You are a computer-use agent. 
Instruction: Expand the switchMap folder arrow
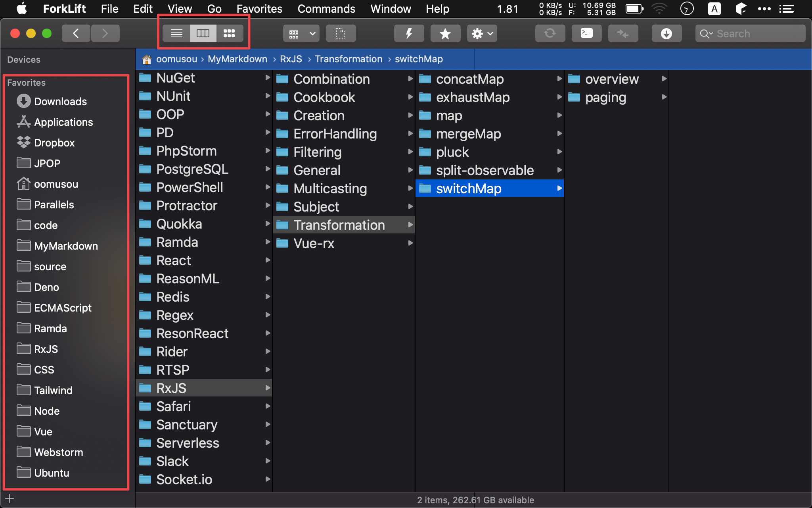(558, 188)
